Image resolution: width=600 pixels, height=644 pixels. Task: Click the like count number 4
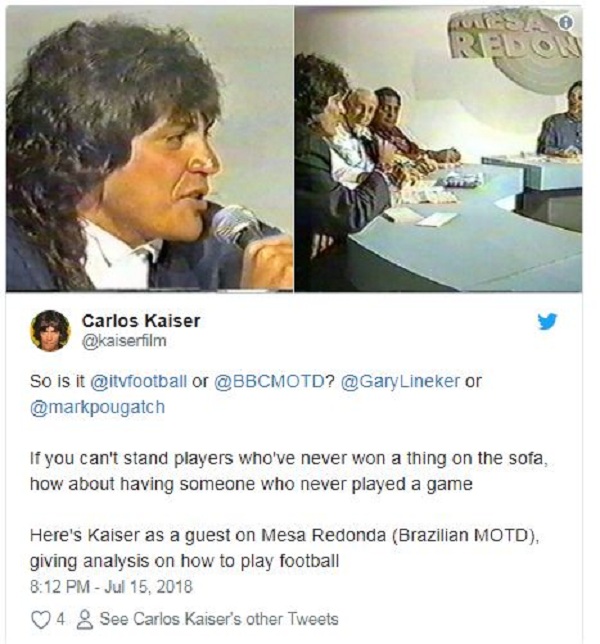[x=60, y=619]
